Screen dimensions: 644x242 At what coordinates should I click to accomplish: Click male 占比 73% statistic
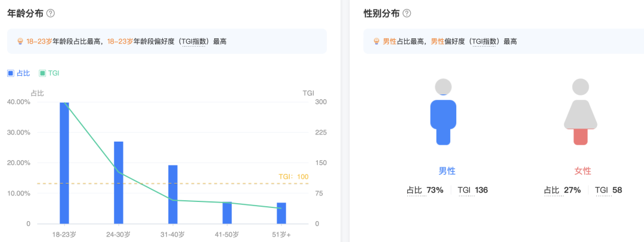(425, 190)
